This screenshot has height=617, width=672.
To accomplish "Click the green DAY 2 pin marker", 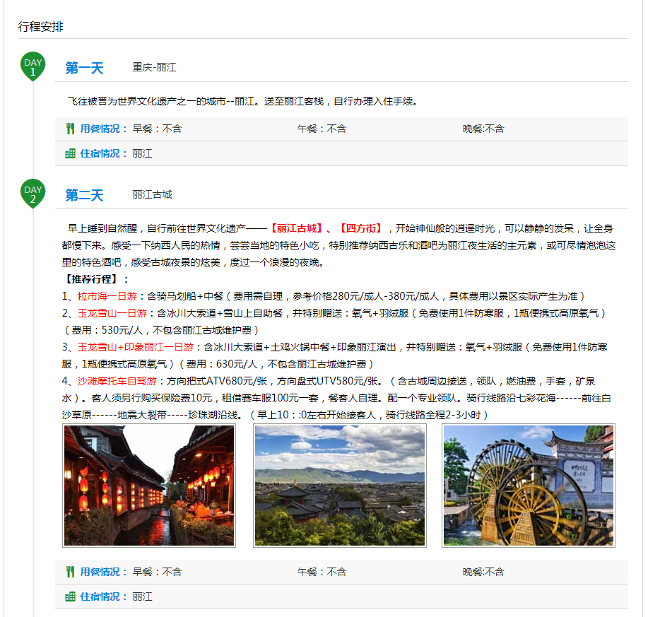I will [x=33, y=193].
